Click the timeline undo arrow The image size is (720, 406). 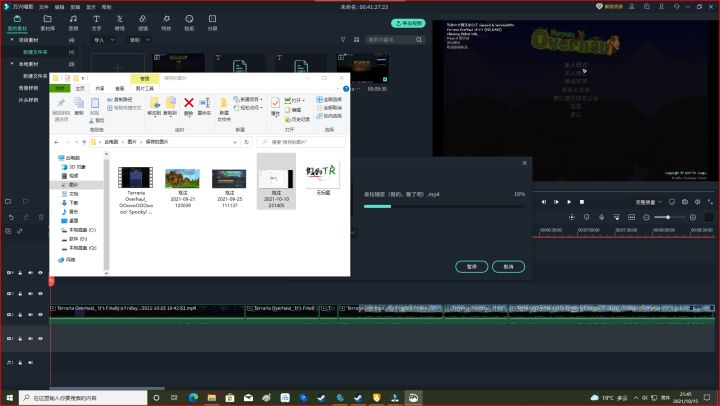coord(11,217)
